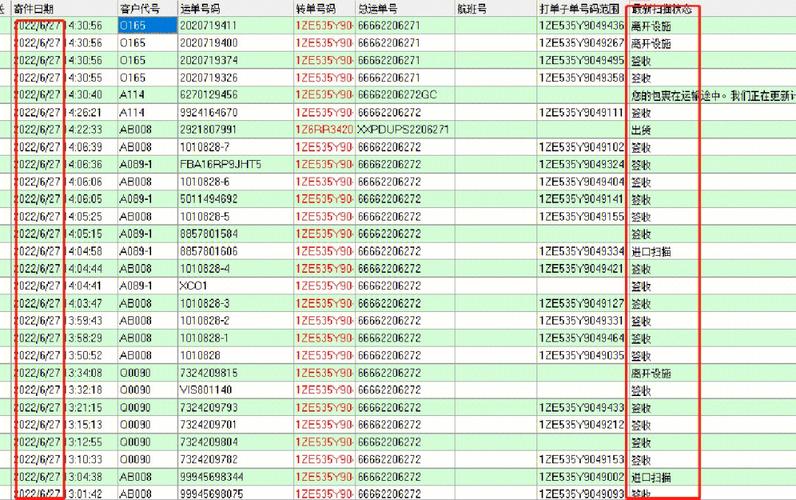Select waybill number 1010828-5
The height and width of the screenshot is (500, 796).
pyautogui.click(x=205, y=216)
